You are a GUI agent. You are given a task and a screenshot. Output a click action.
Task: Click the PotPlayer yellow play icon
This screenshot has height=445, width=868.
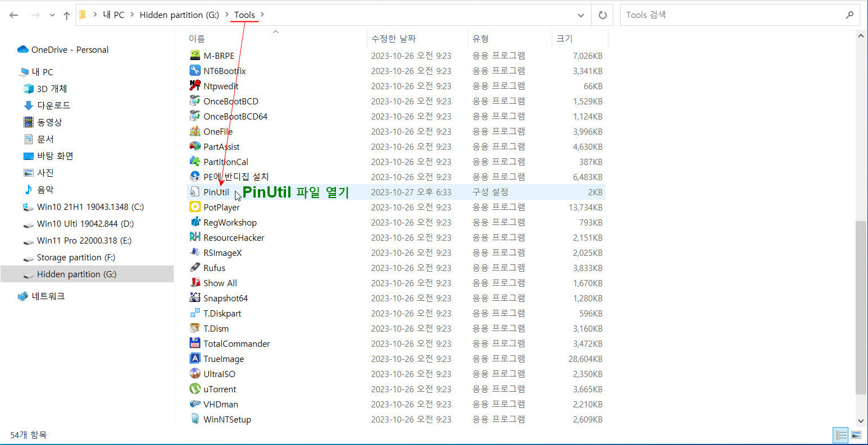pos(195,207)
